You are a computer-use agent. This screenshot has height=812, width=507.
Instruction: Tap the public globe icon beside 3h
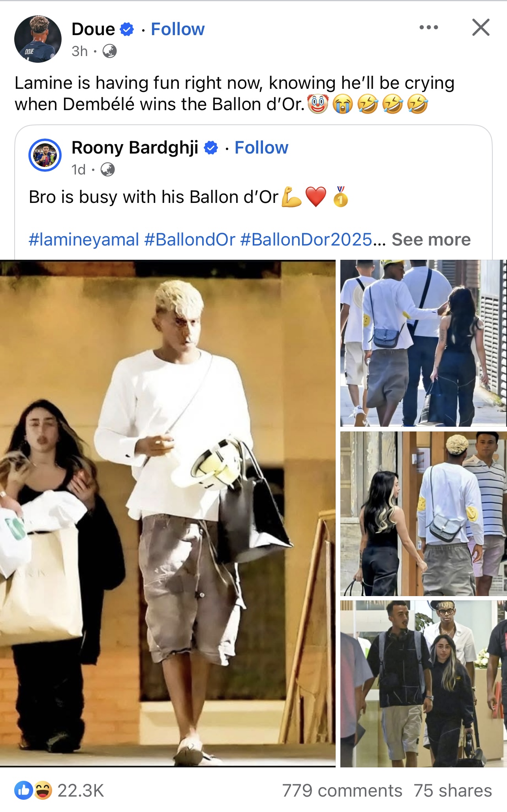coord(109,51)
